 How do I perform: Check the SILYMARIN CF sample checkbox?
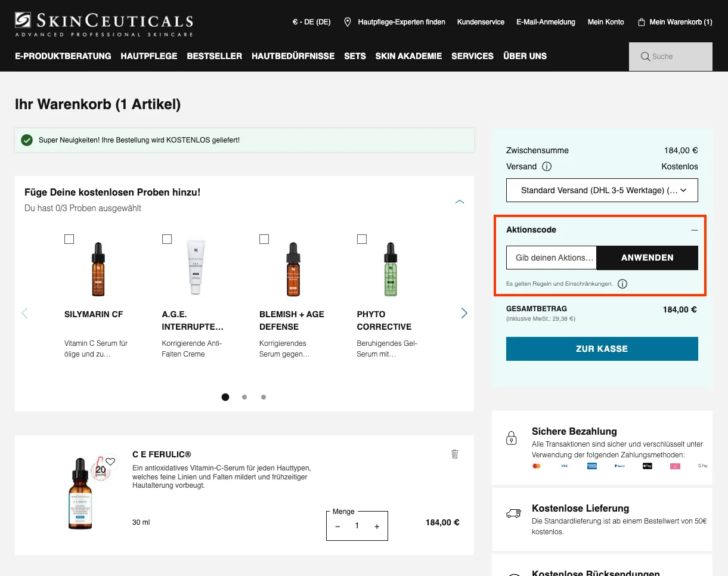[x=69, y=239]
